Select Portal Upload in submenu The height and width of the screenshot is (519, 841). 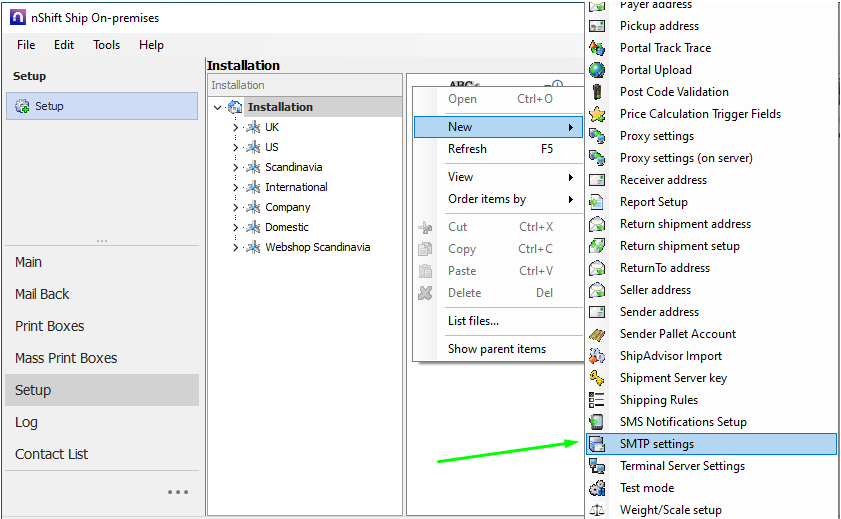pyautogui.click(x=711, y=70)
